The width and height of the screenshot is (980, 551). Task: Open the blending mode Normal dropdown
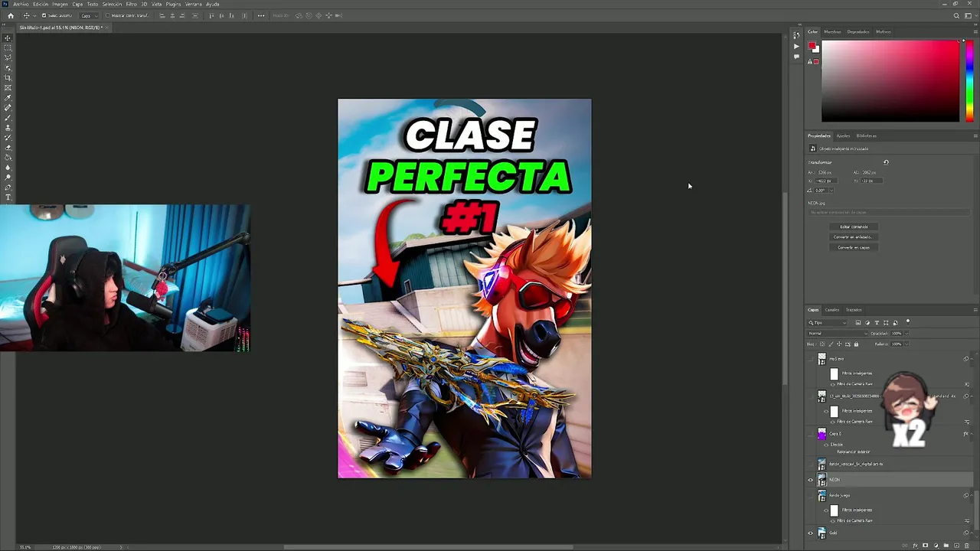(838, 334)
